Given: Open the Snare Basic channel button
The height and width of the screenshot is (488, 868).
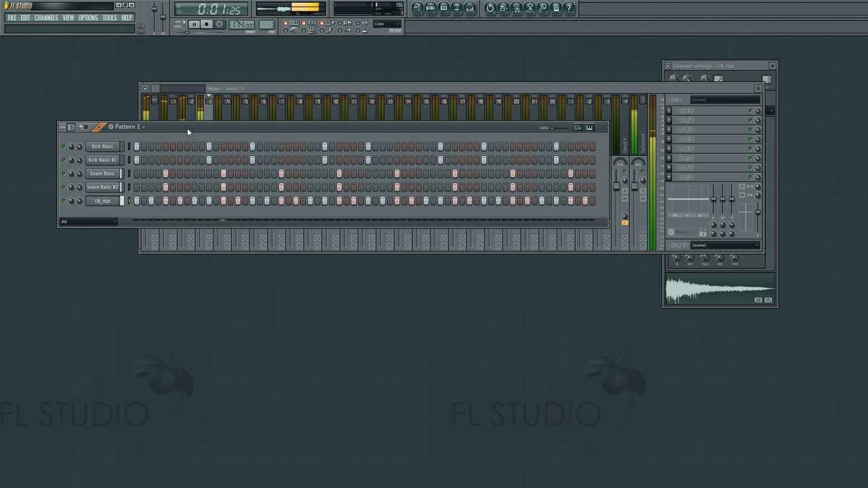Looking at the screenshot, I should tap(102, 174).
